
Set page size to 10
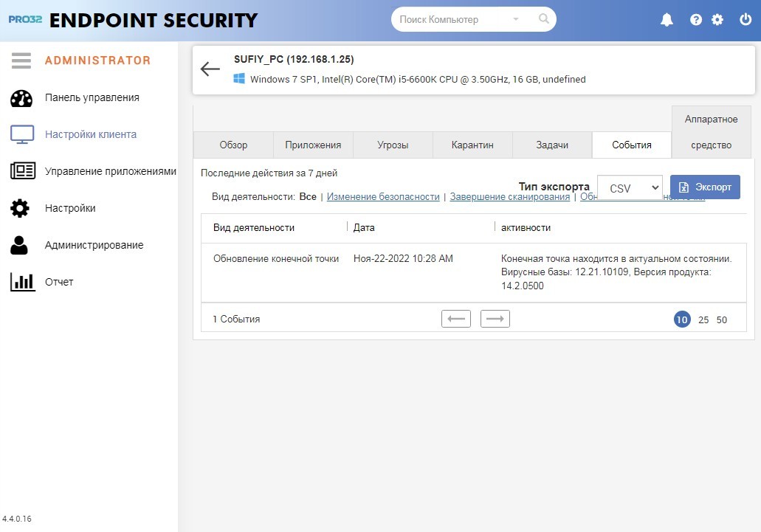pyautogui.click(x=682, y=319)
